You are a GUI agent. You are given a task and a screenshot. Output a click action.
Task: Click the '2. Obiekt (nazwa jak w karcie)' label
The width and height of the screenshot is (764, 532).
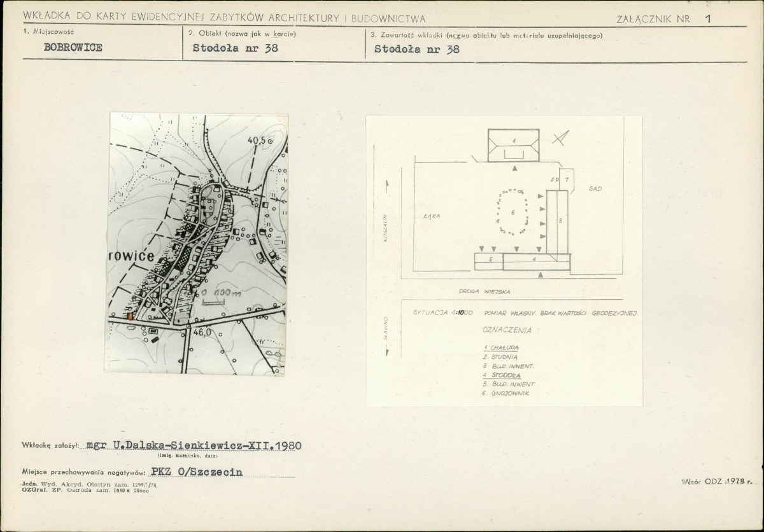pos(243,33)
